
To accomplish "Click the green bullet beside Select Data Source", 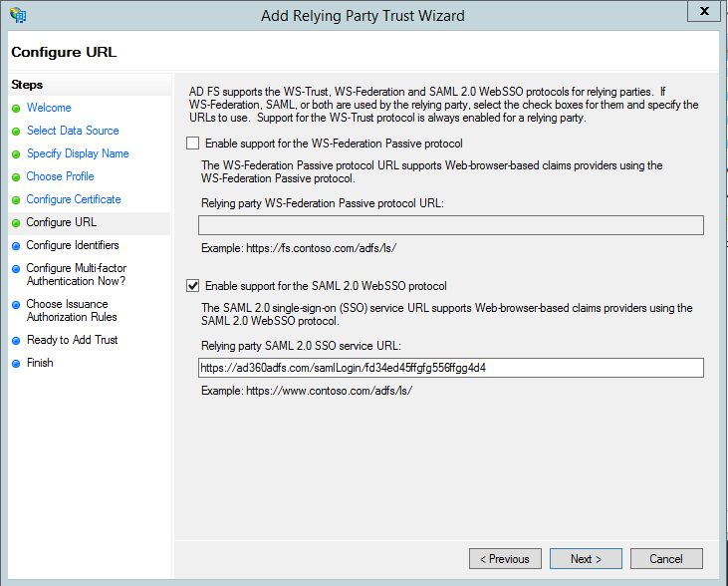I will (x=16, y=131).
